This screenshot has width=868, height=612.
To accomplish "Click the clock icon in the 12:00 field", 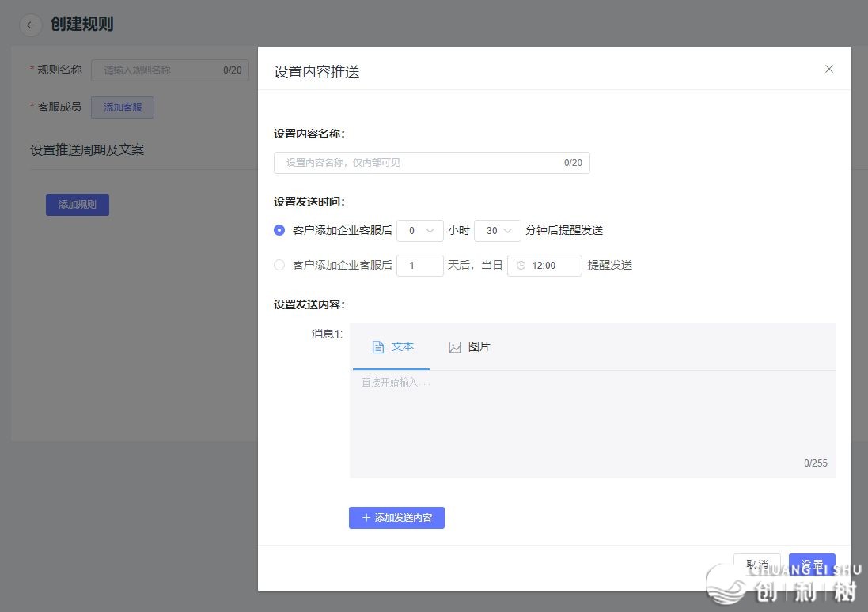I will point(521,266).
